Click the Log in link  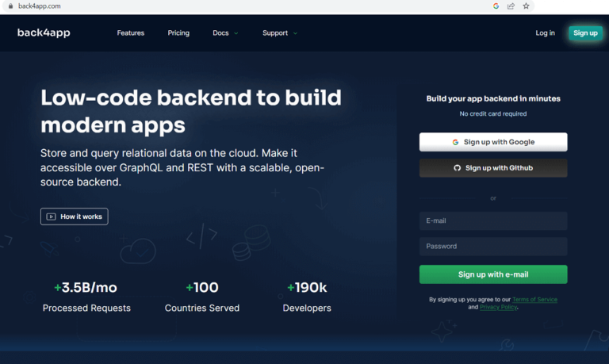click(x=545, y=33)
